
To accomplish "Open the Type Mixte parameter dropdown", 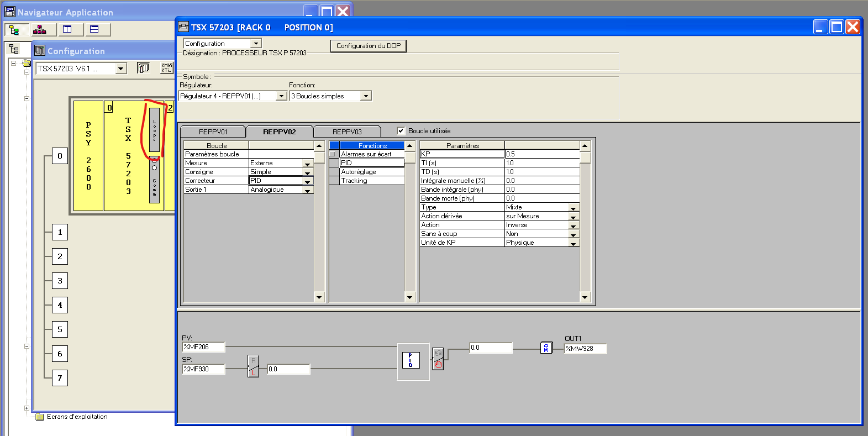I will [x=573, y=208].
